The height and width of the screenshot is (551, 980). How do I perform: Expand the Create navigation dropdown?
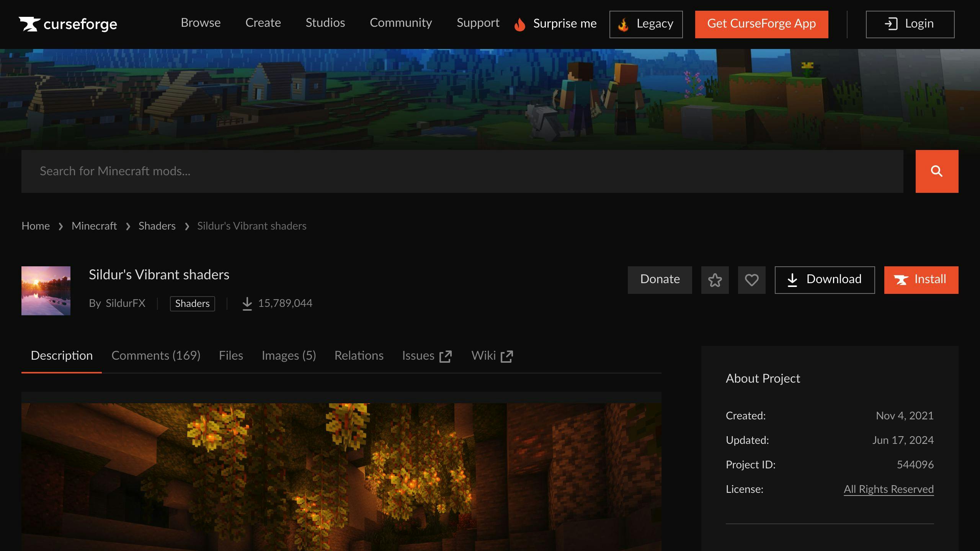click(263, 24)
